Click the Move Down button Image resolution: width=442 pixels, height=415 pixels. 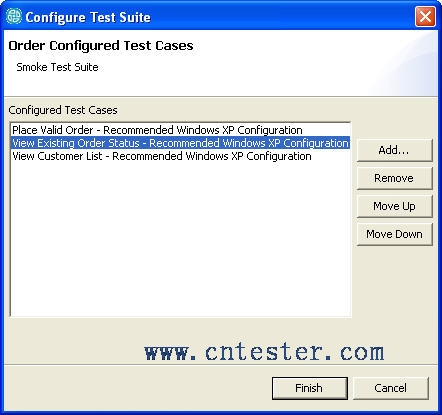(394, 234)
